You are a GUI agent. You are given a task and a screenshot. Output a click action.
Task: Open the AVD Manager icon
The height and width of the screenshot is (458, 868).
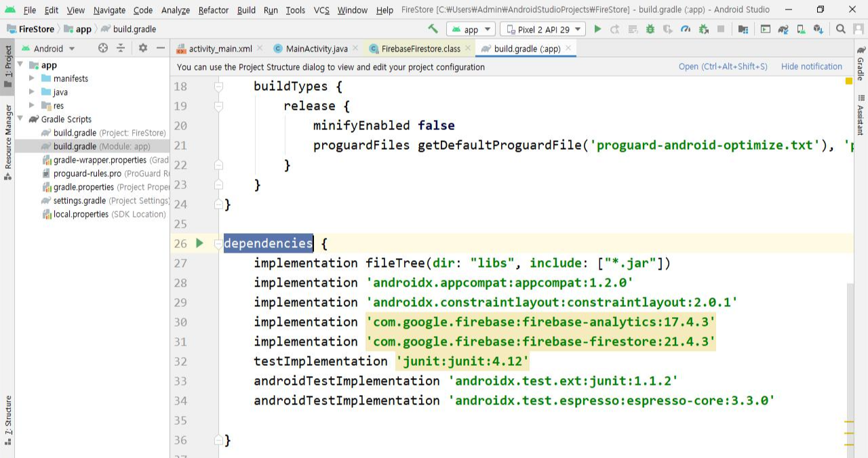801,29
